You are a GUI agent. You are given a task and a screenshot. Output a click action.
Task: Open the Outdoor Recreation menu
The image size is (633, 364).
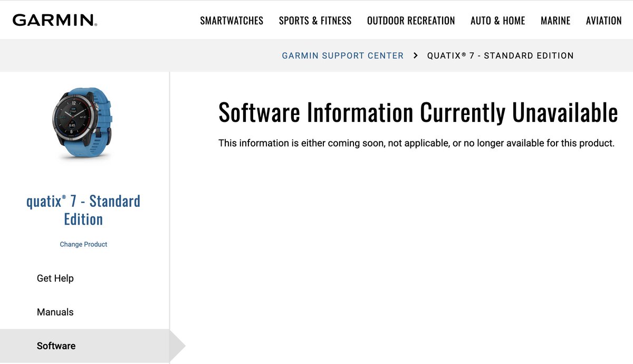pyautogui.click(x=411, y=21)
